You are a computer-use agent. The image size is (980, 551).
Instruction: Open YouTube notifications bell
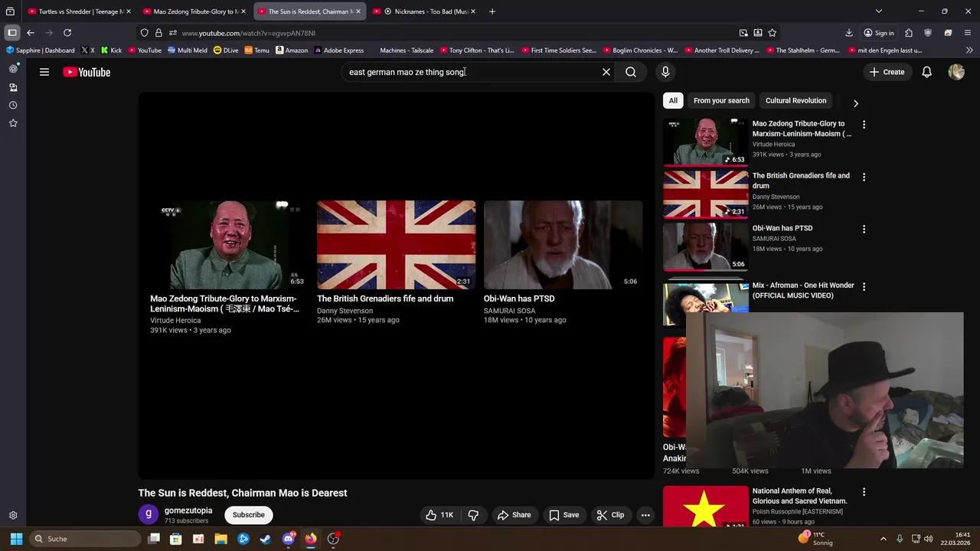point(926,72)
